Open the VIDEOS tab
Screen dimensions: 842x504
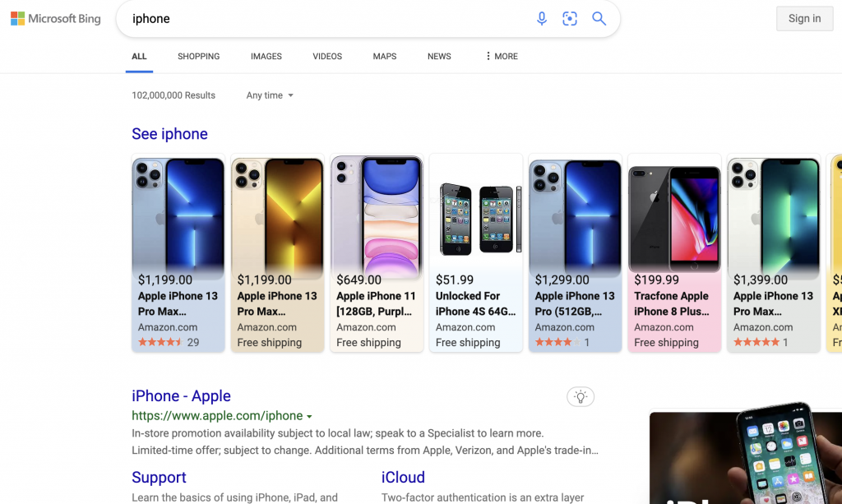[327, 57]
